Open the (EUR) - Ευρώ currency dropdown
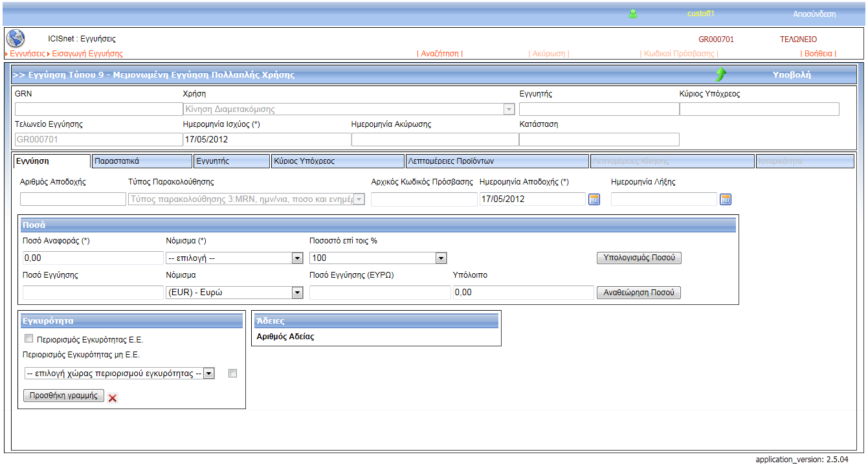868x470 pixels. 234,293
